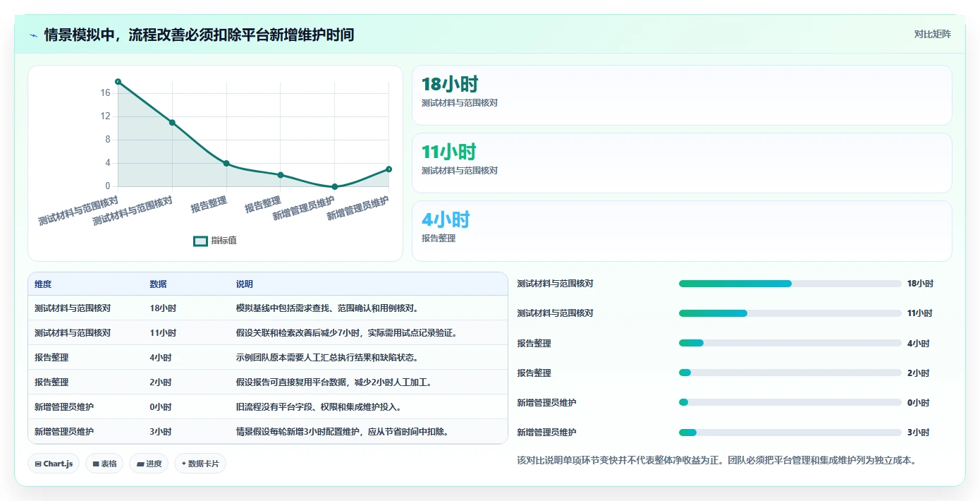
Task: Click the 维度 column header
Action: click(x=43, y=284)
